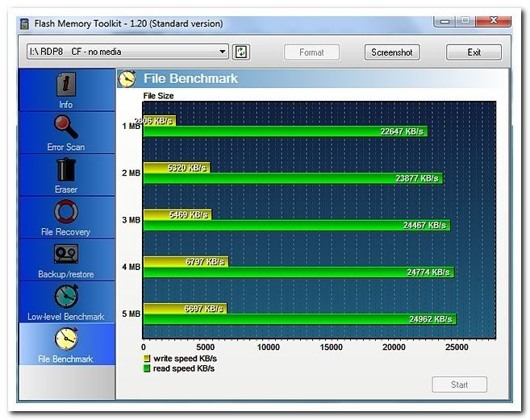Viewport: 530px width, 420px height.
Task: Click the 5320 KB/s write bar for 2 MB
Action: click(177, 168)
